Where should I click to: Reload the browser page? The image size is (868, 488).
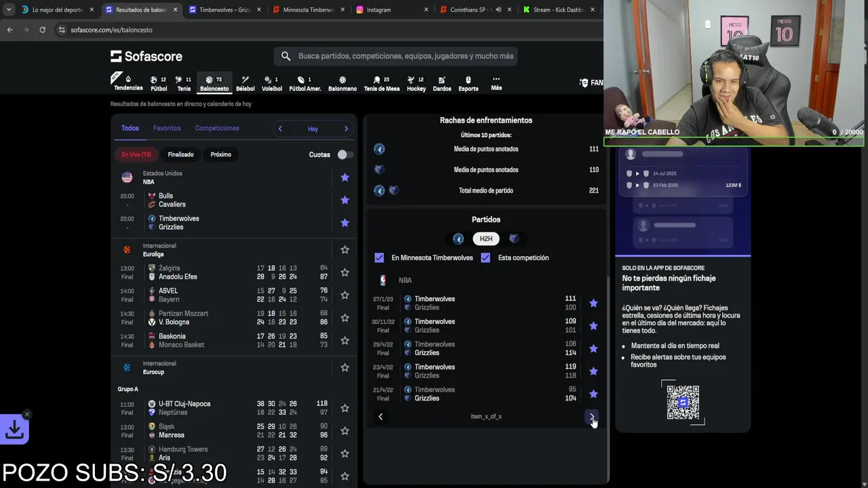point(42,30)
